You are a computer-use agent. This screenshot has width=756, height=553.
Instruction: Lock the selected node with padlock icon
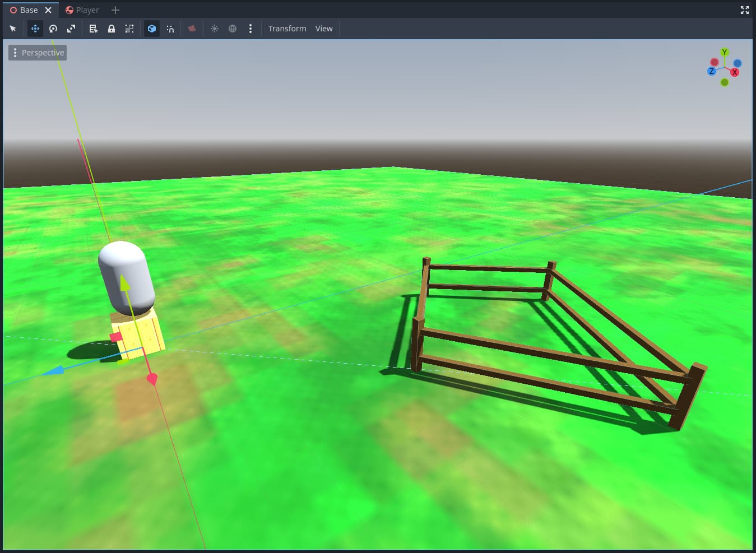[112, 29]
